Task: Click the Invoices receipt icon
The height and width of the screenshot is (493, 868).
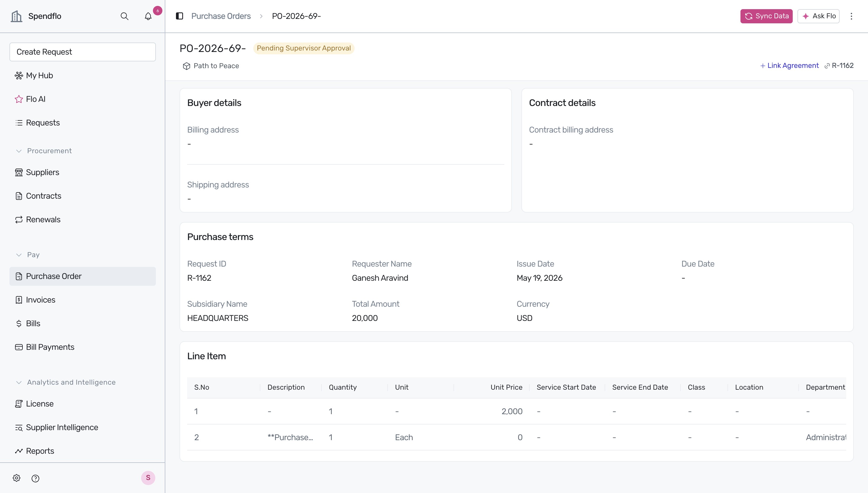Action: [x=19, y=300]
